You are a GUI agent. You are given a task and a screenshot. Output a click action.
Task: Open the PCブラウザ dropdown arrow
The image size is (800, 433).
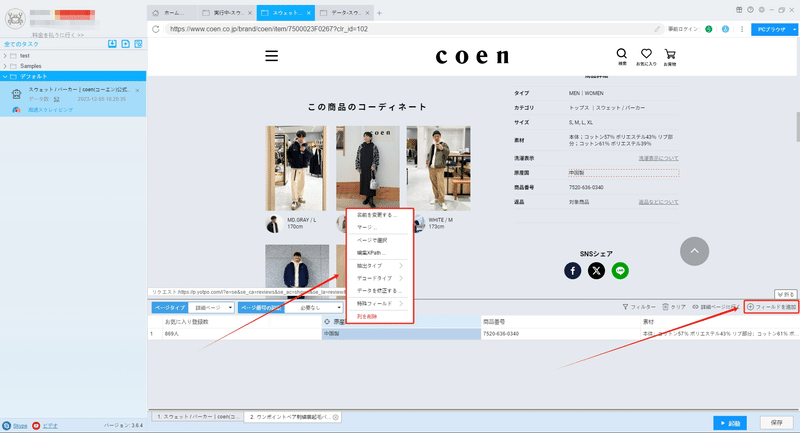point(794,30)
